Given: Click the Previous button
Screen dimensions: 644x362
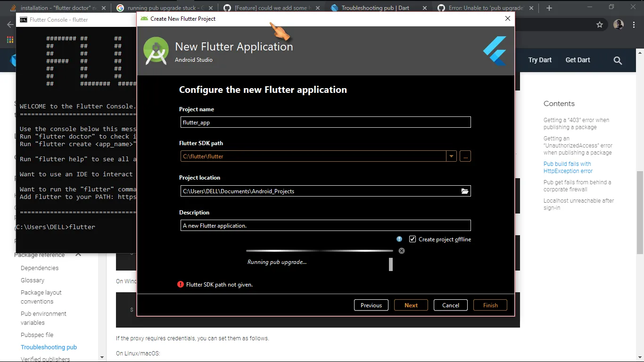Looking at the screenshot, I should (x=371, y=305).
